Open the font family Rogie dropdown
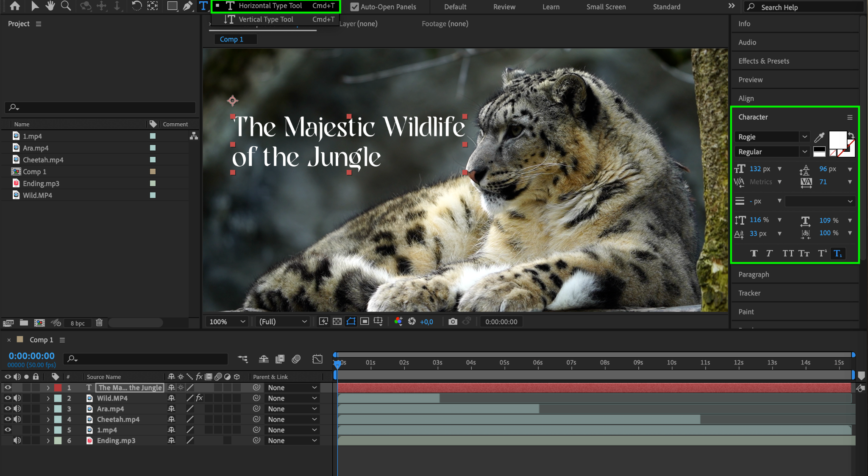The height and width of the screenshot is (476, 868). tap(804, 137)
